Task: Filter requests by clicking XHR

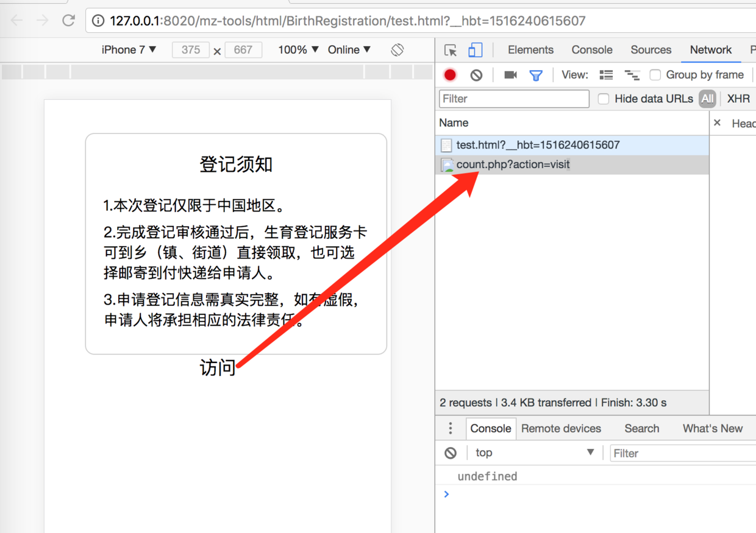Action: (738, 98)
